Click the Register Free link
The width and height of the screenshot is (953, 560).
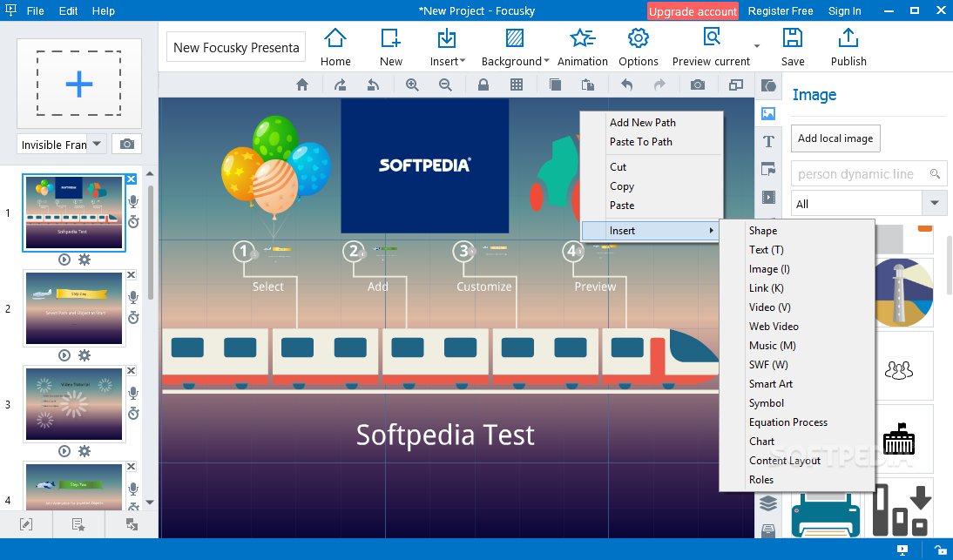coord(781,11)
